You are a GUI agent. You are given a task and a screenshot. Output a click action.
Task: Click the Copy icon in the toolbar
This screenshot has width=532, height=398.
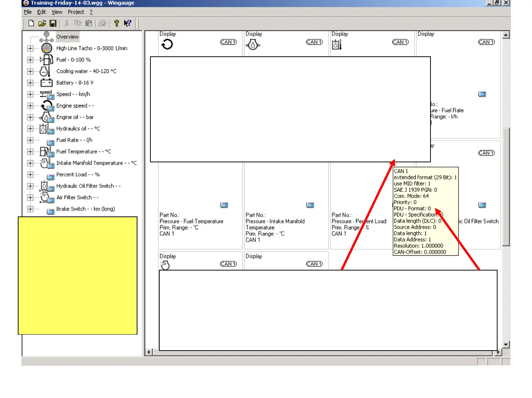point(78,23)
